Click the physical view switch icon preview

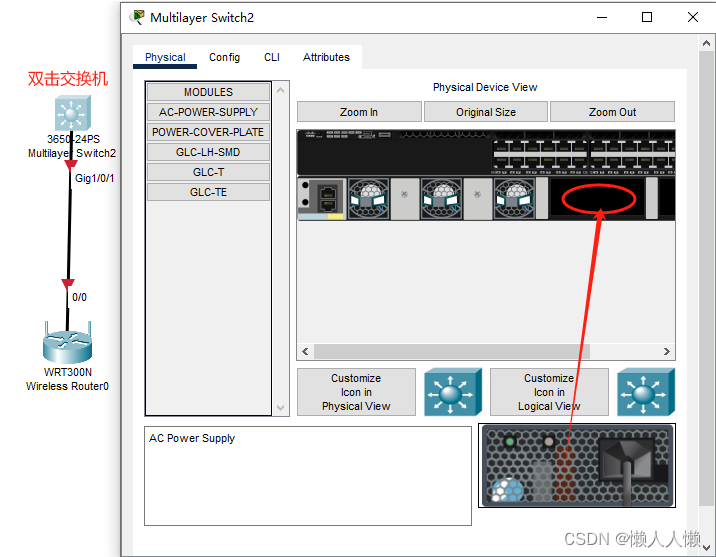click(x=453, y=392)
